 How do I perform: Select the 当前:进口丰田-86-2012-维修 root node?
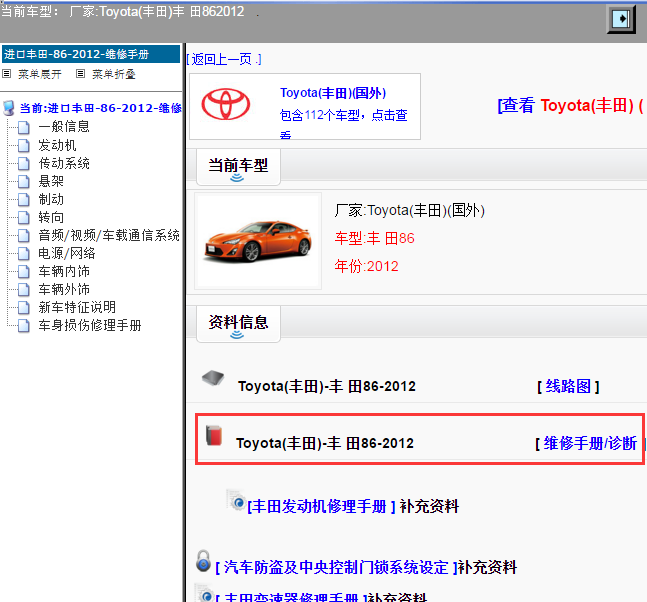[x=101, y=108]
